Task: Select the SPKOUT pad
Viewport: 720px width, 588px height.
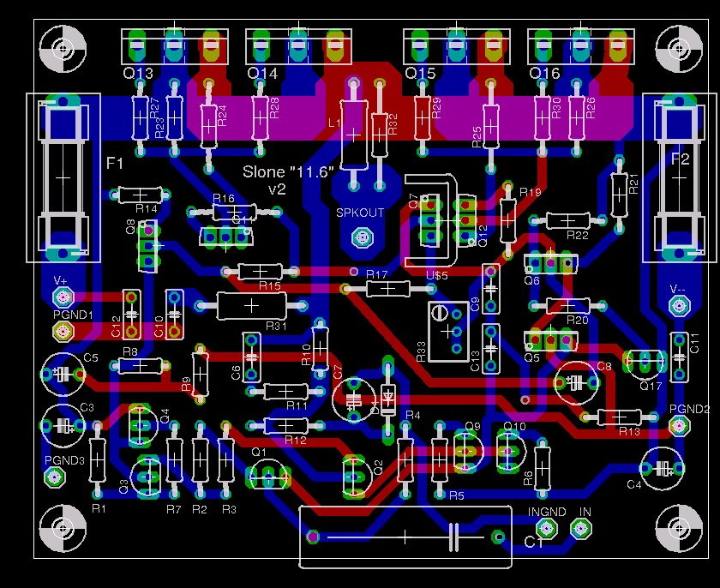Action: (362, 237)
